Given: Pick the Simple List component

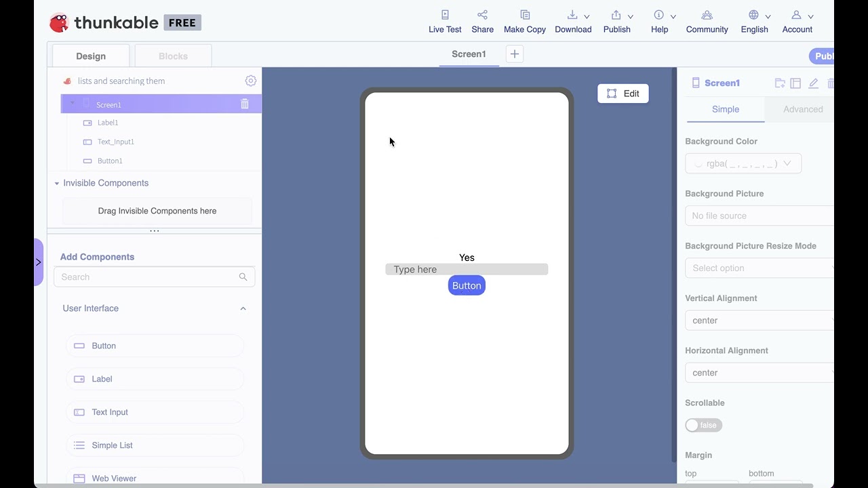Looking at the screenshot, I should (x=155, y=445).
